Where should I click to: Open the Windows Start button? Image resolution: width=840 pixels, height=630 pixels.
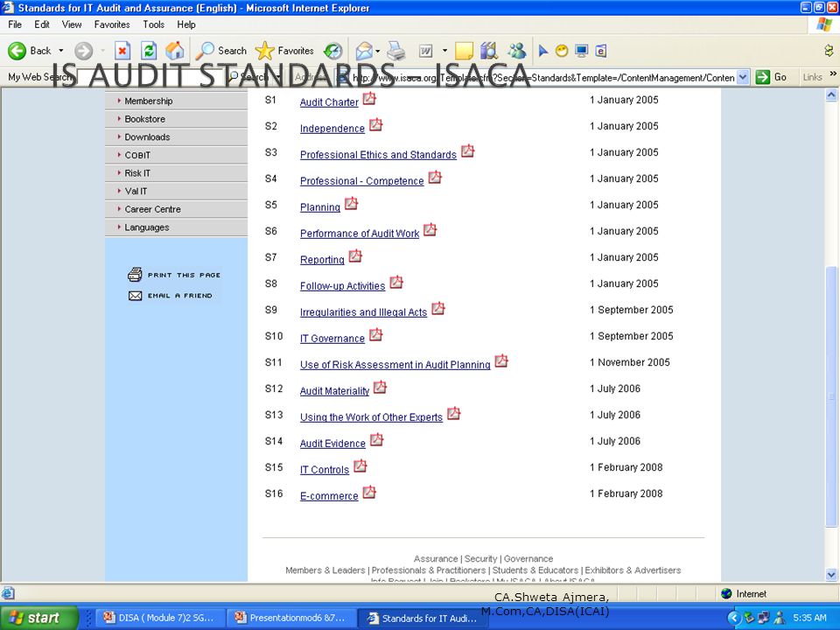pyautogui.click(x=39, y=618)
